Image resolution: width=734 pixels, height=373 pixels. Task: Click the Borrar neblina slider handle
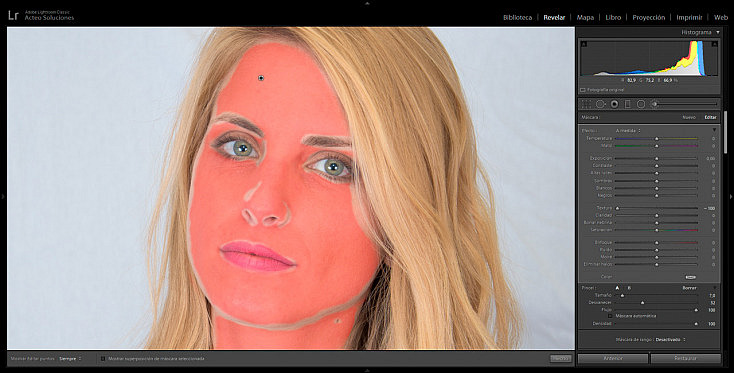(x=656, y=223)
